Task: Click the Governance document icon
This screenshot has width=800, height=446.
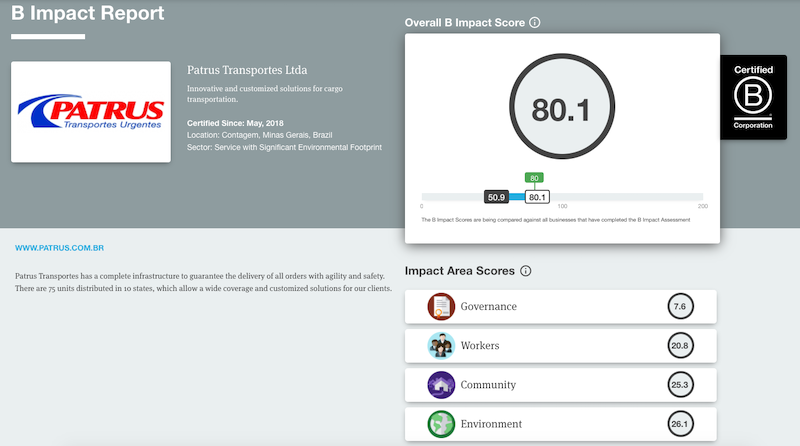Action: [441, 306]
